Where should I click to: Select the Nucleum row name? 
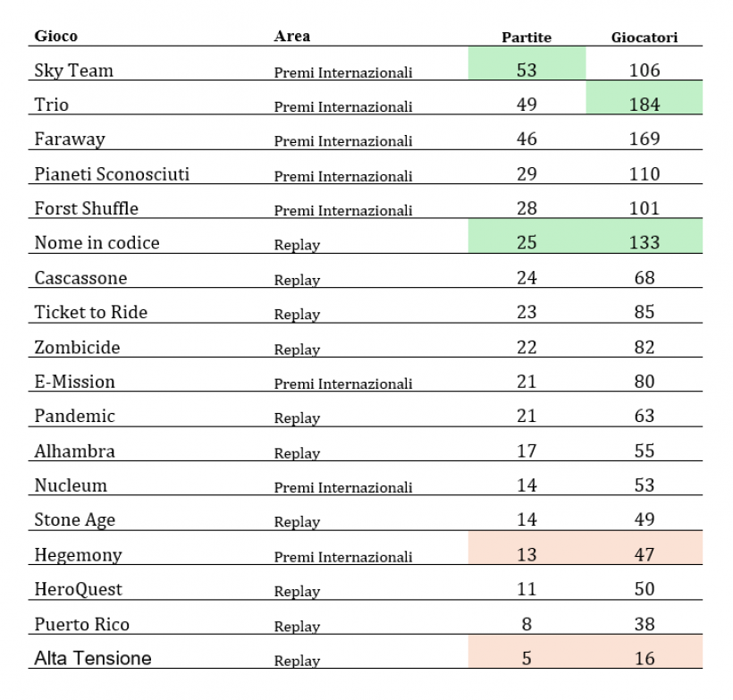point(71,485)
